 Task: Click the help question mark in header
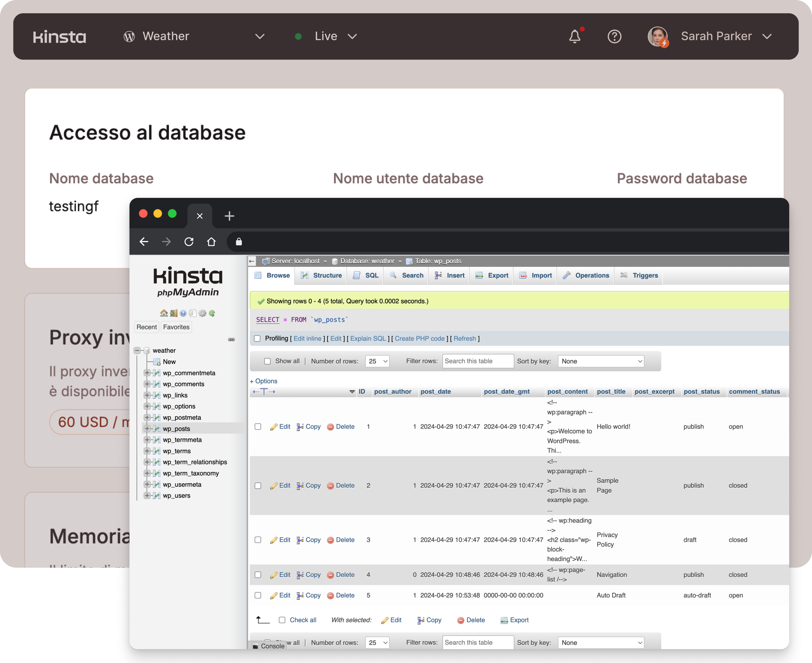[x=614, y=36]
